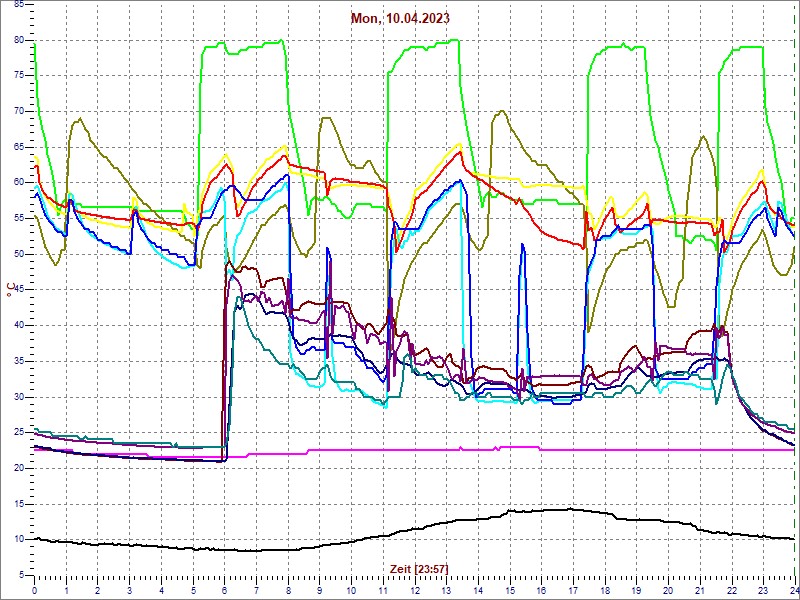The height and width of the screenshot is (600, 800).
Task: Select the 50 value on temperature axis
Action: point(18,255)
